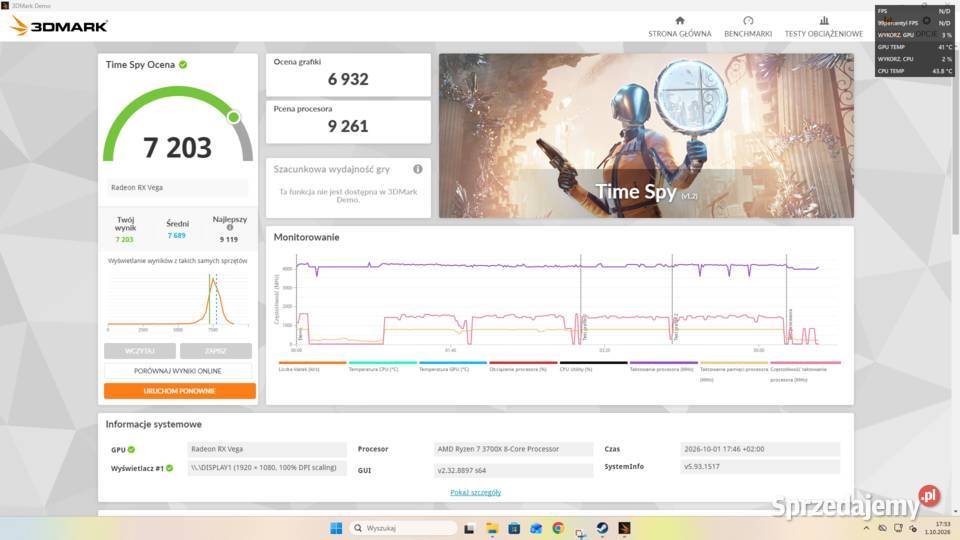
Task: Open Task View from the taskbar
Action: coord(469,528)
